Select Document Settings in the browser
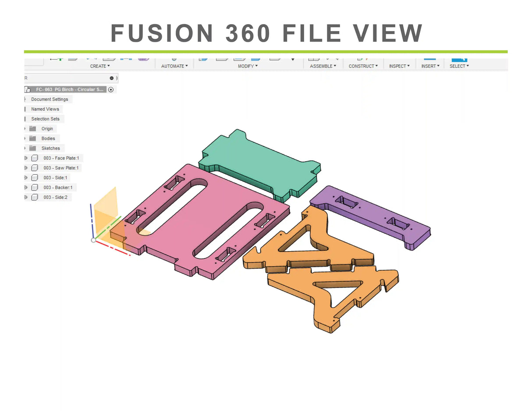532x411 pixels. [50, 99]
